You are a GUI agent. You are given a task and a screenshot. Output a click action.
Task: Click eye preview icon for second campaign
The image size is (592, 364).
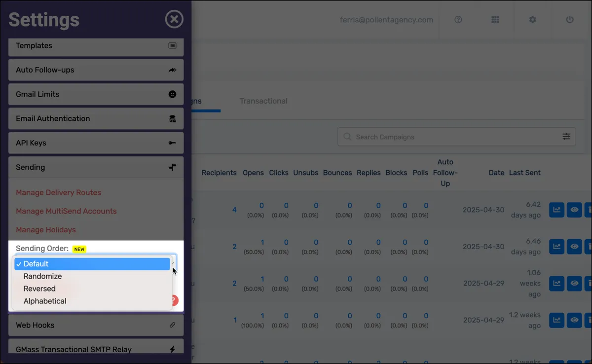click(574, 247)
